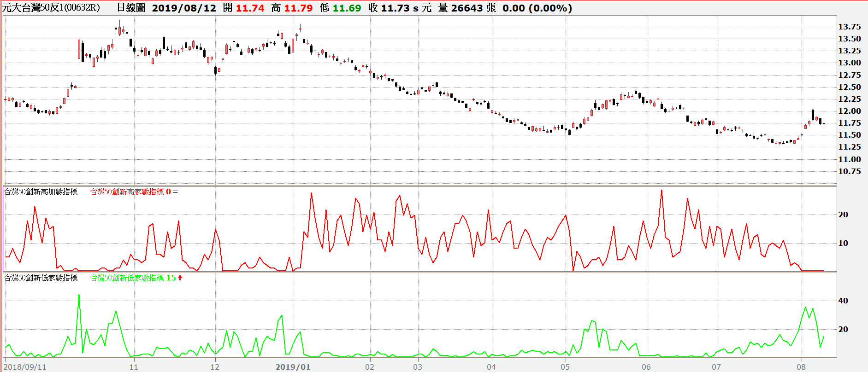The height and width of the screenshot is (372, 868).
Task: Click the equals sign after the red indicator value
Action: coord(175,192)
